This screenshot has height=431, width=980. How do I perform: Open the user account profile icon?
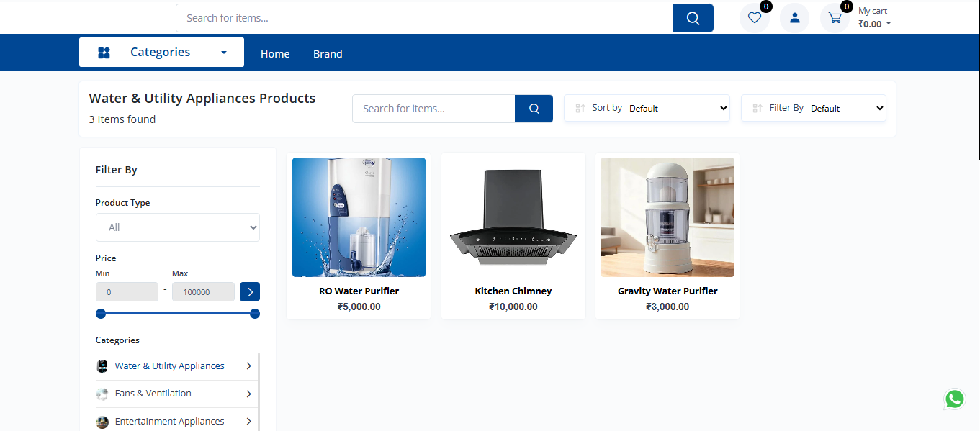(794, 18)
